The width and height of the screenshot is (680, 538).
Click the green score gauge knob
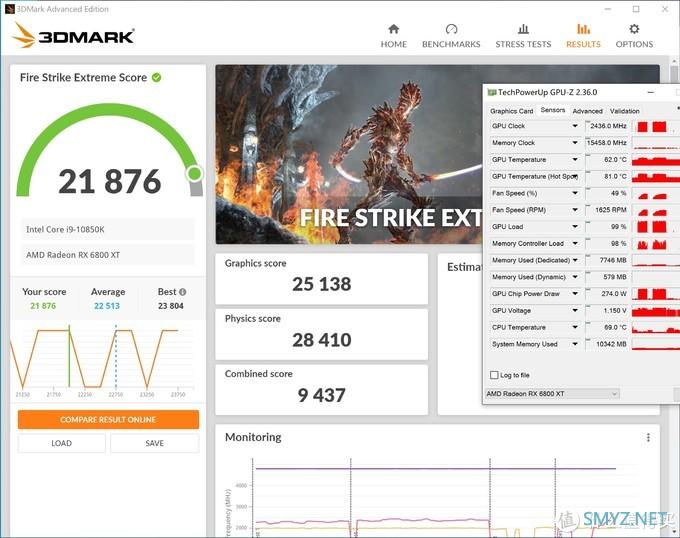point(194,174)
